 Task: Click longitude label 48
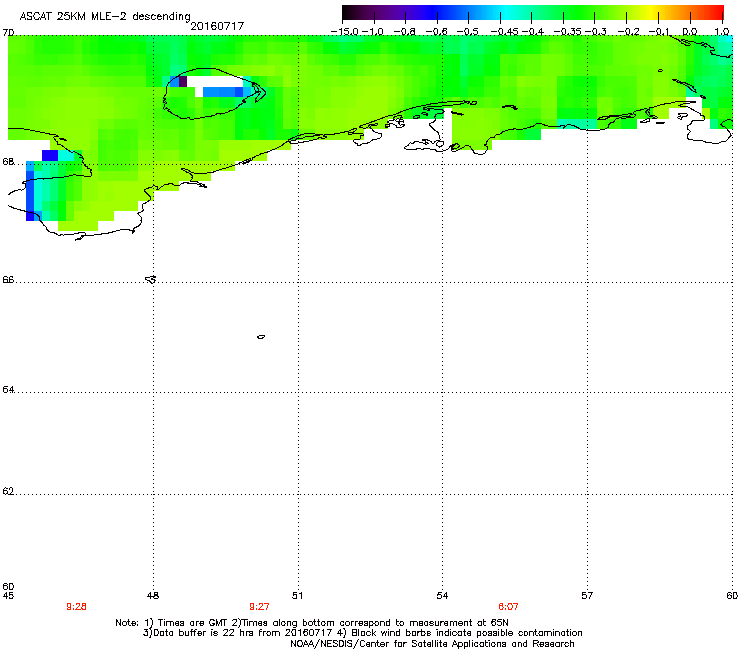click(x=153, y=596)
